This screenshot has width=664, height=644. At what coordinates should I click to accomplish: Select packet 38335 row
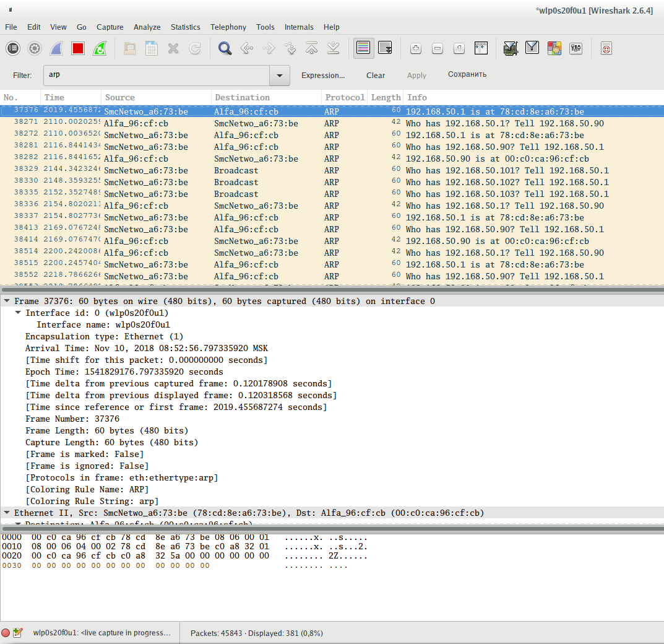(x=332, y=194)
